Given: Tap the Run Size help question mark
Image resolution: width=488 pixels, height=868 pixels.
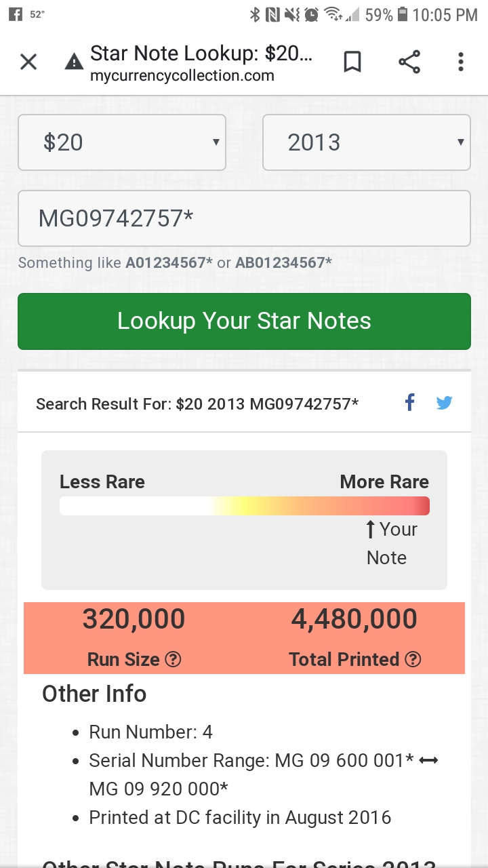Looking at the screenshot, I should coord(174,659).
